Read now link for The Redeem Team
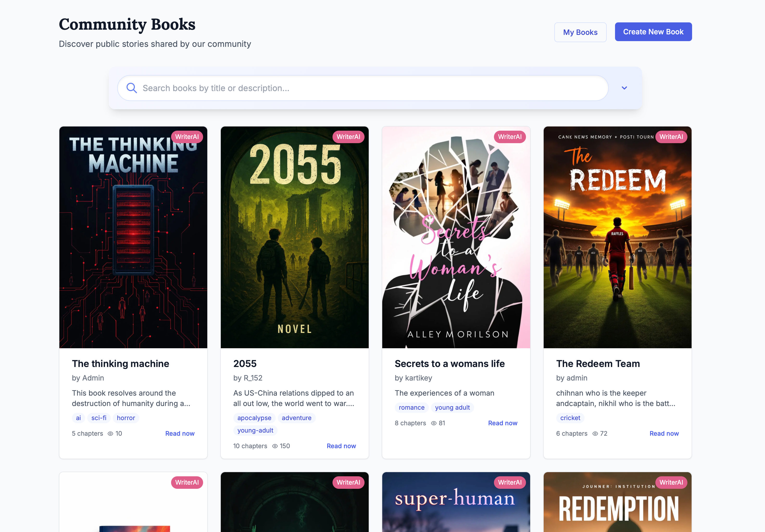Viewport: 765px width, 532px height. (x=664, y=433)
